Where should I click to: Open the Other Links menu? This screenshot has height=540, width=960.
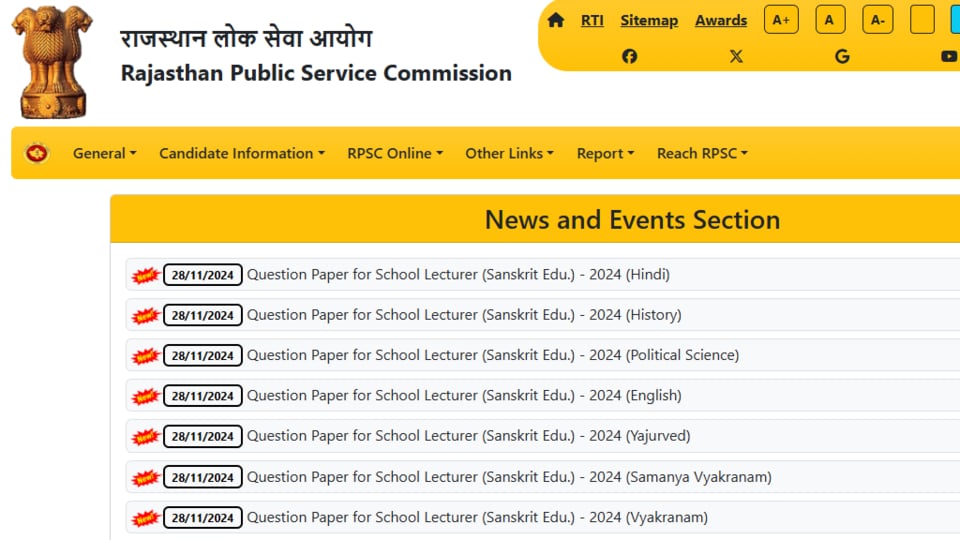(509, 153)
